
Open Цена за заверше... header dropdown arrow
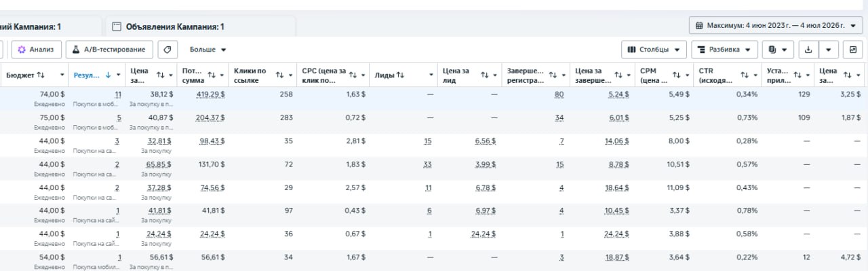click(x=629, y=75)
